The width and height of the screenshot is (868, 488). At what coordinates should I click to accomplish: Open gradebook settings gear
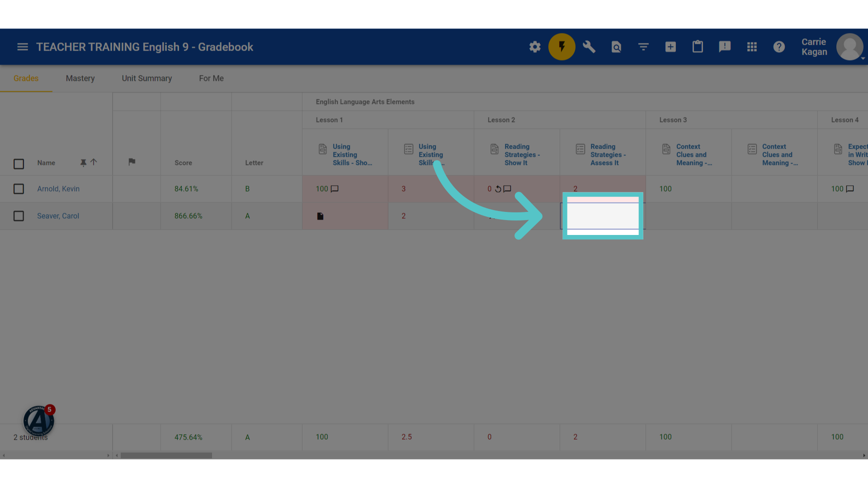tap(535, 47)
